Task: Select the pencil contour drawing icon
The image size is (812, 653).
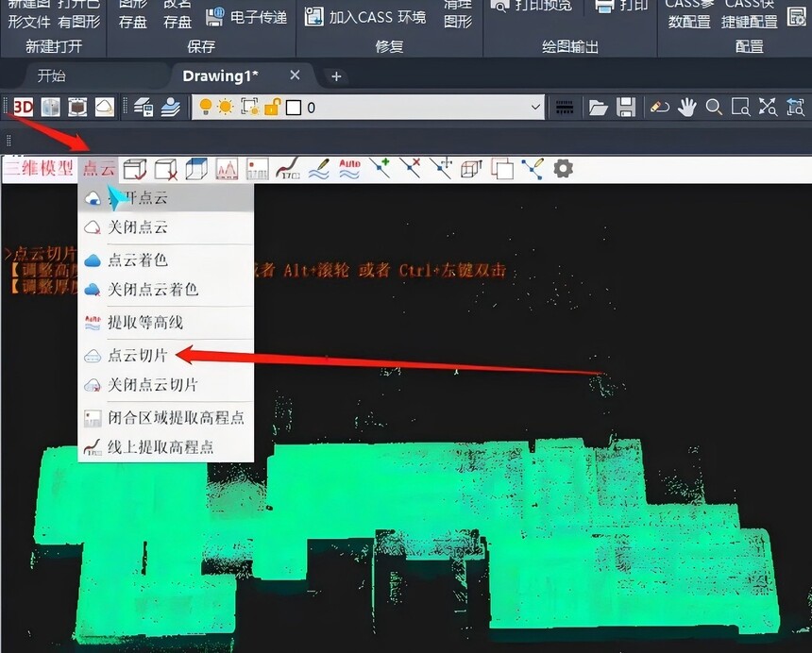Action: pos(319,169)
